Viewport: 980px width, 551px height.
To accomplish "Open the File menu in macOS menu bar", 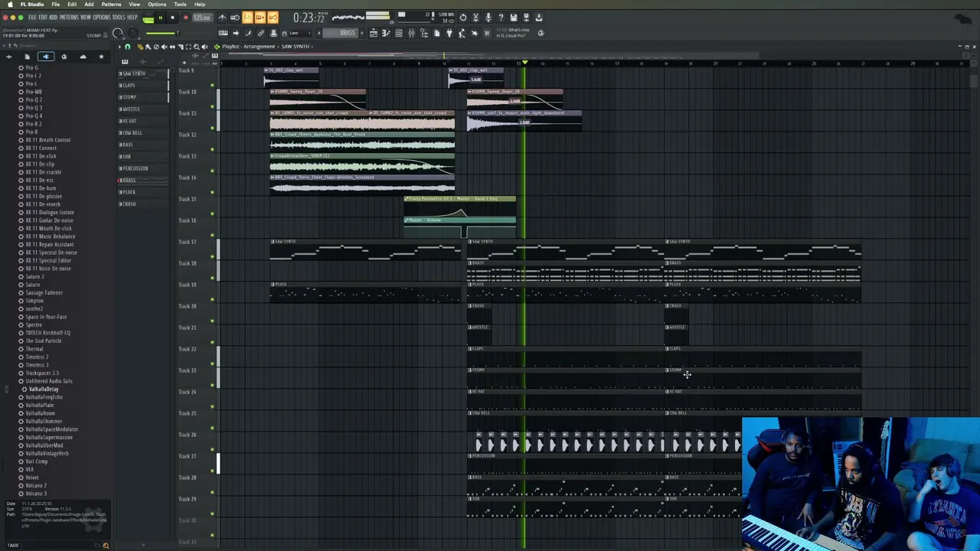I will pos(56,4).
